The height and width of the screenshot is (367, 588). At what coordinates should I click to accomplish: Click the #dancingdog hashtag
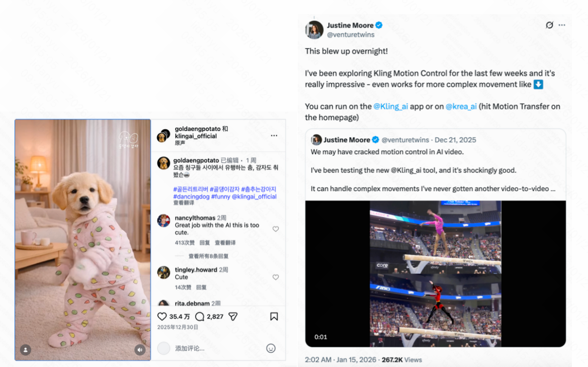(x=191, y=197)
